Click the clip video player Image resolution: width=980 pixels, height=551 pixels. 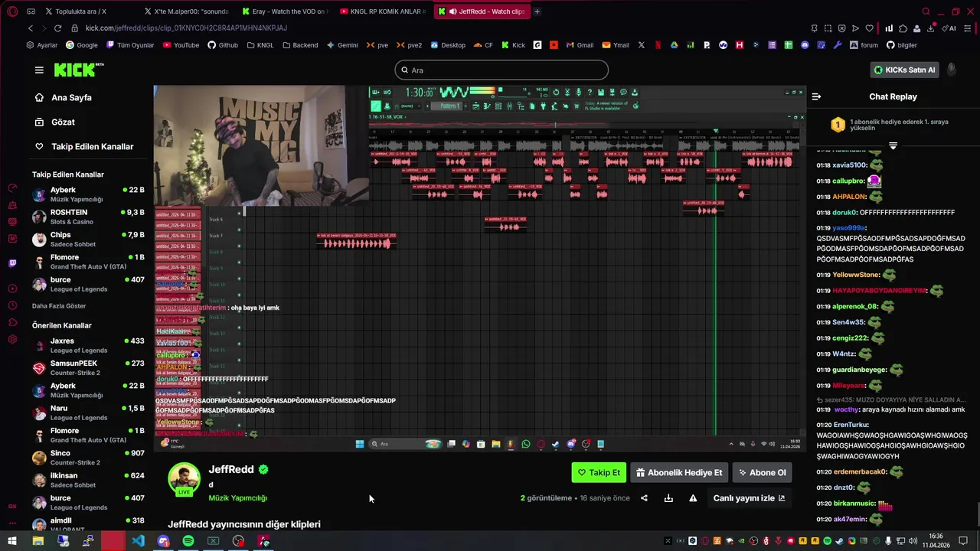click(x=479, y=268)
